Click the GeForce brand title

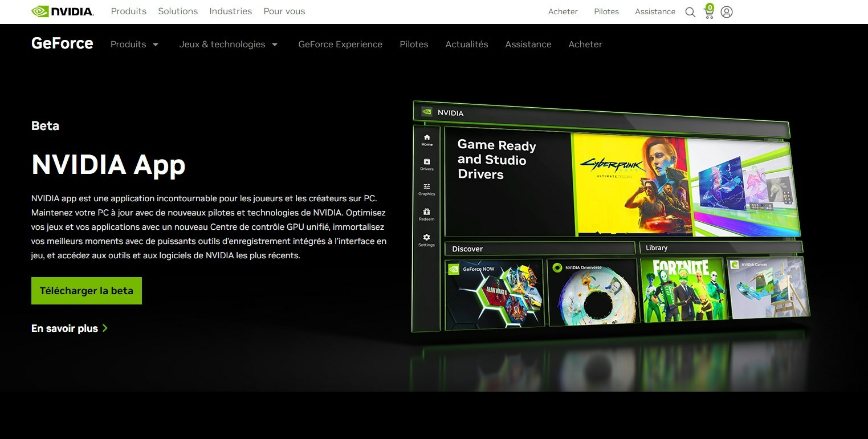click(62, 43)
